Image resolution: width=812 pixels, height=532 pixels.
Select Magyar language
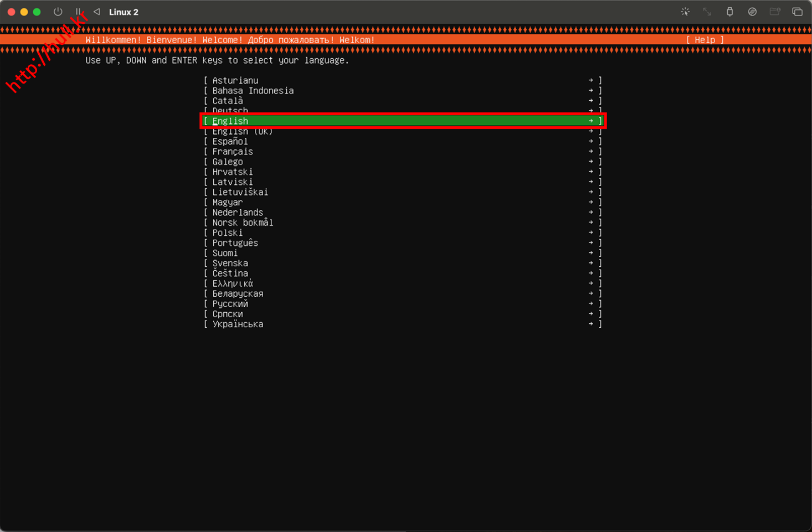point(403,202)
